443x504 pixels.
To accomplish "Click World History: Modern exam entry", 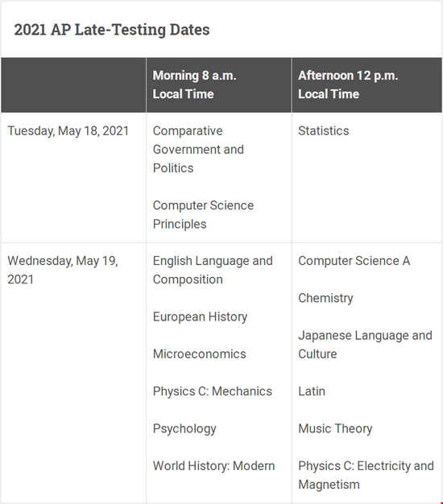I will pos(213,466).
